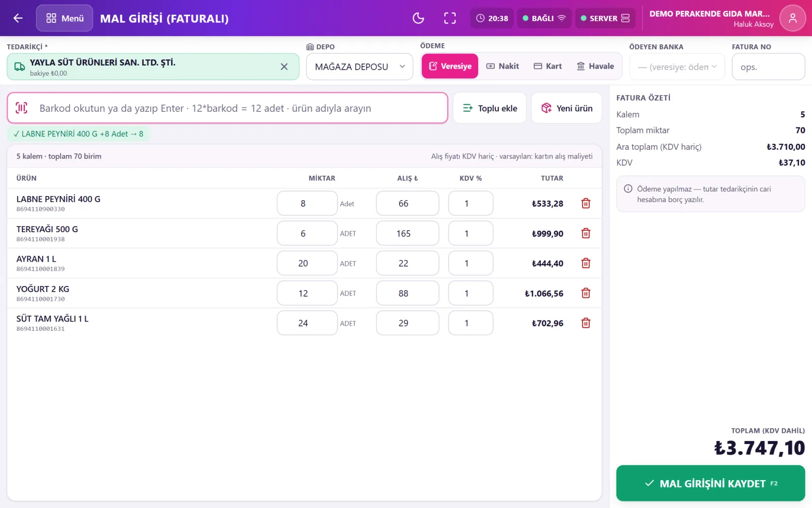Delete the TEREYAĞI 500 G row
Image resolution: width=812 pixels, height=508 pixels.
(586, 233)
